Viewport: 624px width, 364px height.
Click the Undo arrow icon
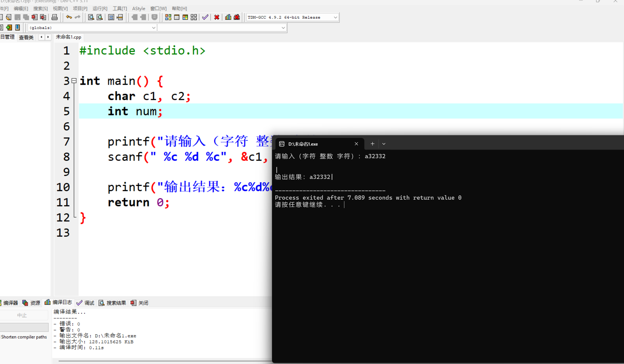click(x=69, y=17)
